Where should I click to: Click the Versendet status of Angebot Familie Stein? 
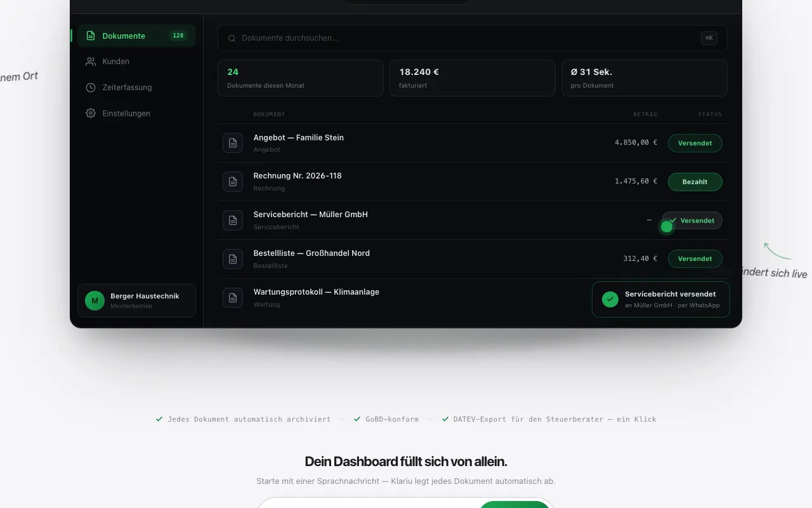pyautogui.click(x=695, y=143)
